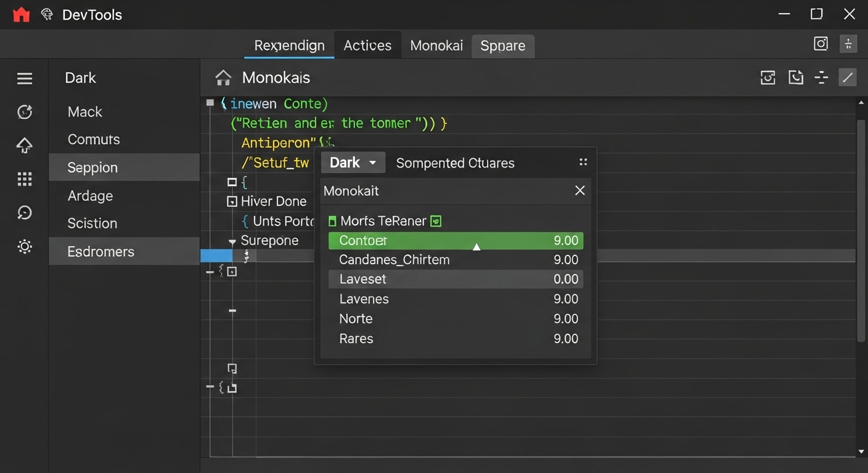
Task: Click the chat bubble icon in sidebar
Action: coord(25,213)
